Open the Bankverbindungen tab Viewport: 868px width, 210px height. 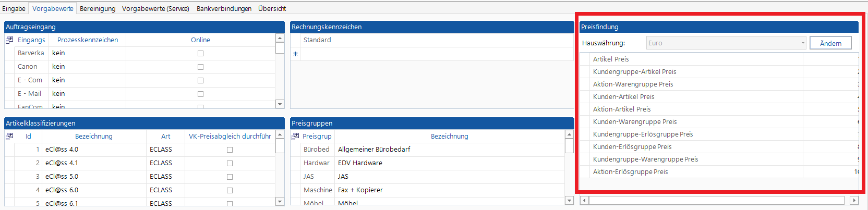[224, 8]
